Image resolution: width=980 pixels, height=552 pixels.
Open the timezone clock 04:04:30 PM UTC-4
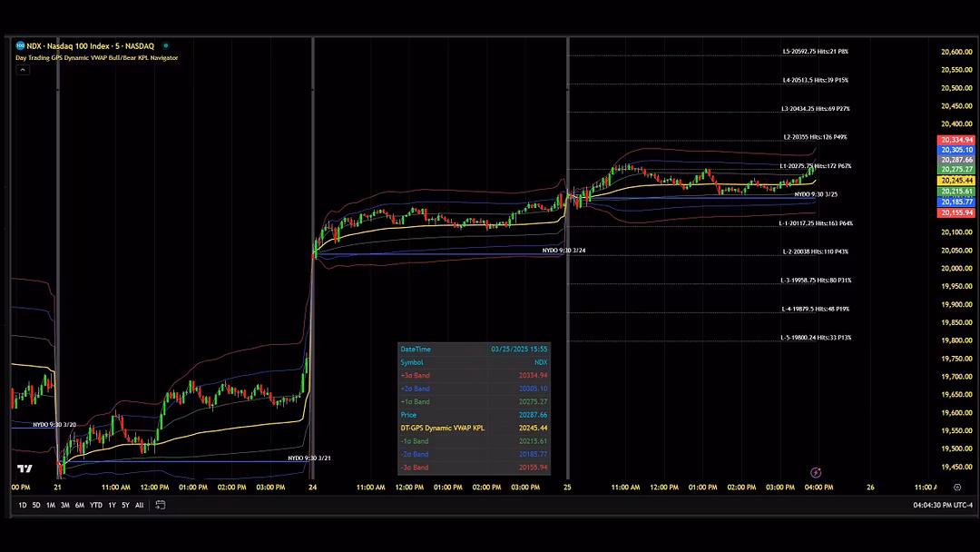[943, 505]
